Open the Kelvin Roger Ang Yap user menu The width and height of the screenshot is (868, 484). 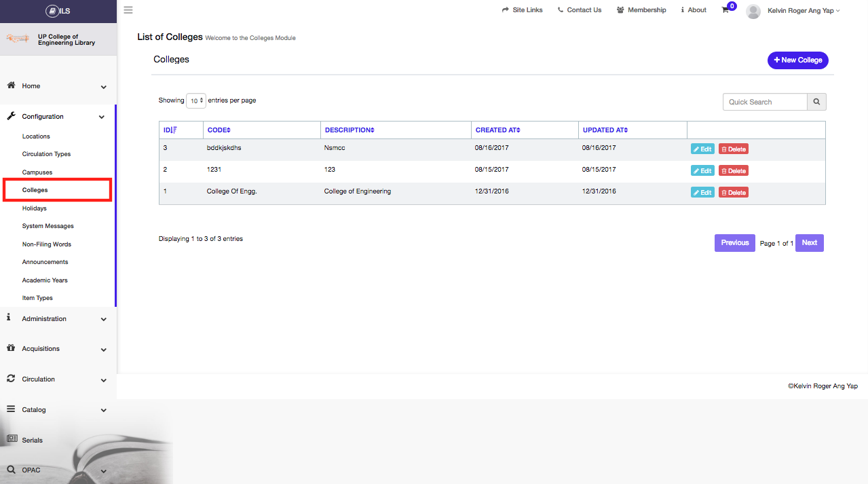pyautogui.click(x=803, y=11)
